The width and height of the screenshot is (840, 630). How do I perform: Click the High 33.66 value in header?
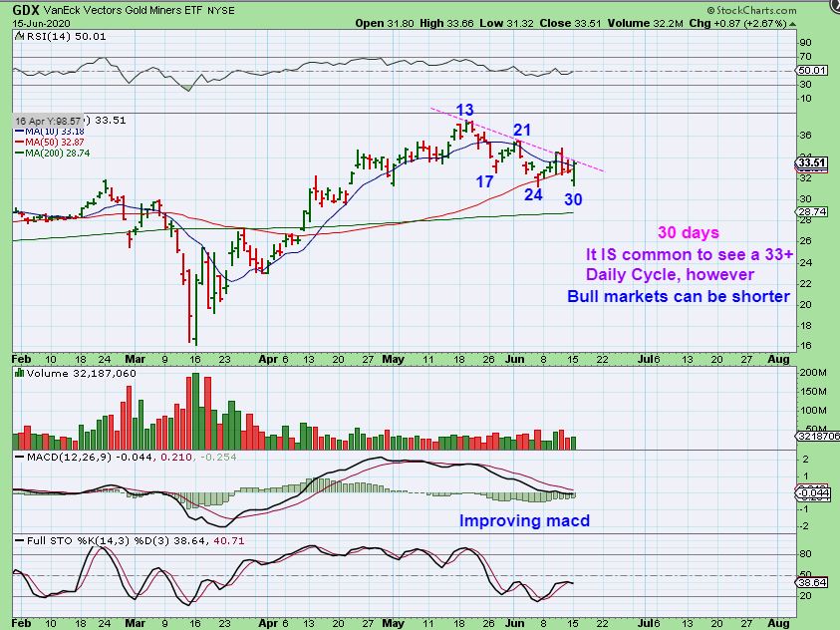(x=446, y=24)
